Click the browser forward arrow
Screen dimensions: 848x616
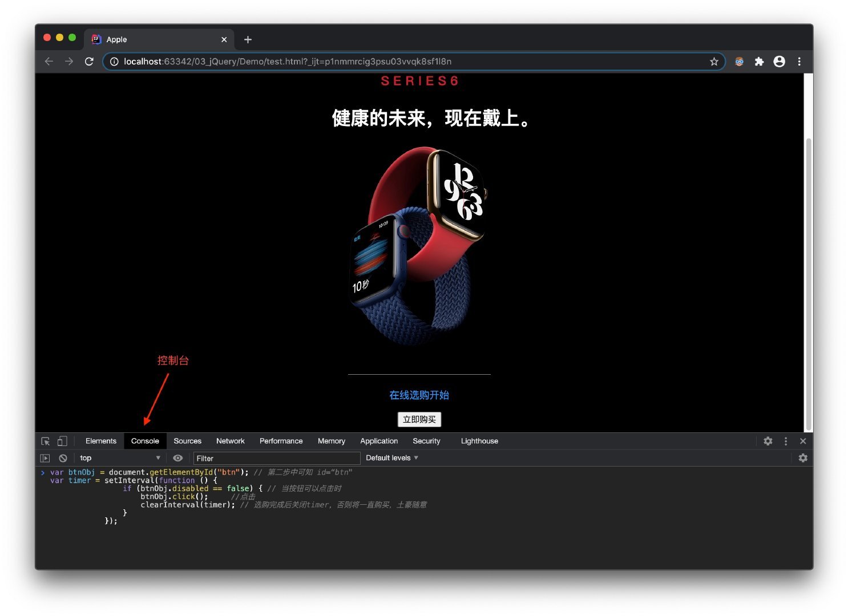pyautogui.click(x=69, y=62)
